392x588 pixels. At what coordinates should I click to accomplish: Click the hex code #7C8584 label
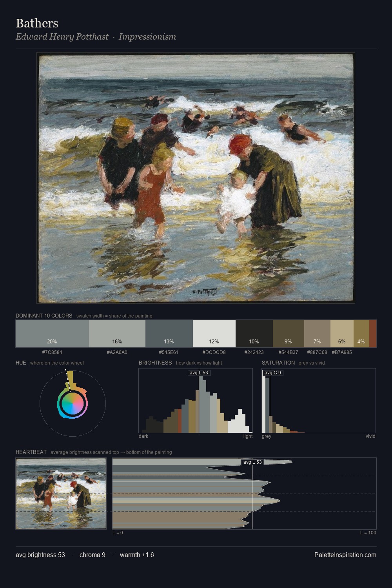pos(52,352)
